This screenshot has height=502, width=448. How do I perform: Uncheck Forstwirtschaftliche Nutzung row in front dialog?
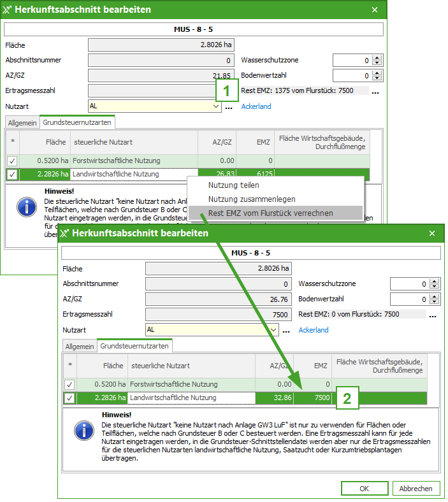70,384
